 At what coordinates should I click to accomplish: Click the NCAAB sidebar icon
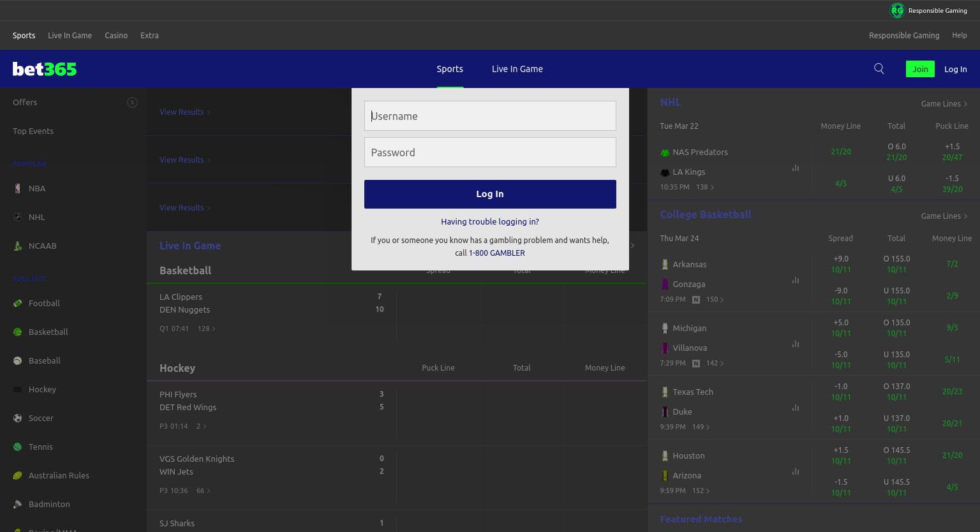click(x=17, y=246)
